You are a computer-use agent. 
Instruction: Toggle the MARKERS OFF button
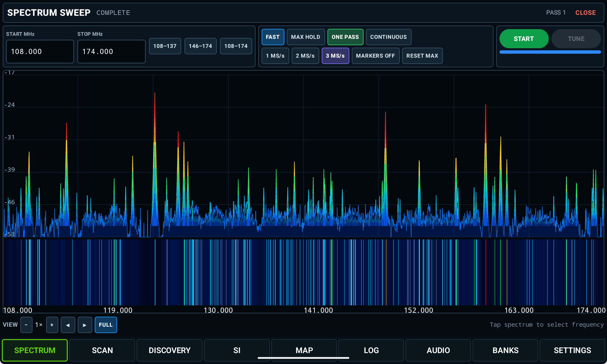[375, 56]
